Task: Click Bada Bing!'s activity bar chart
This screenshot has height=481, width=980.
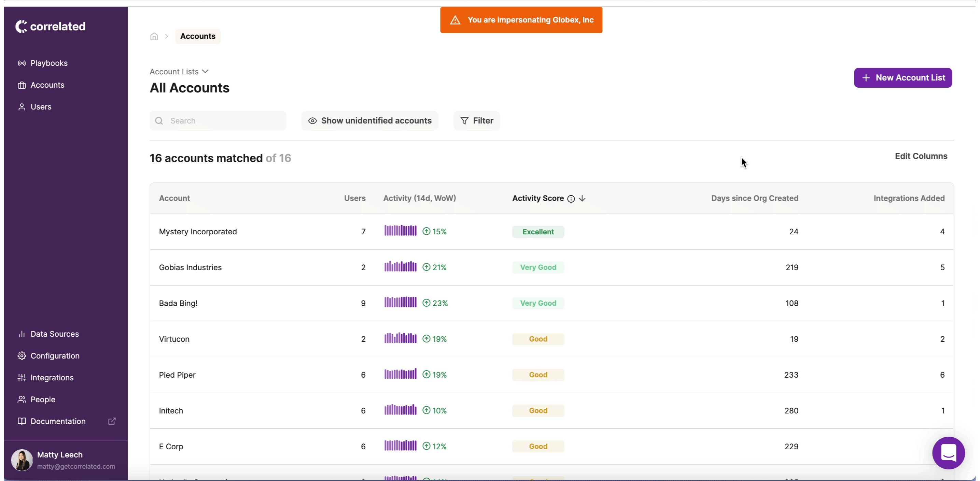Action: point(400,302)
